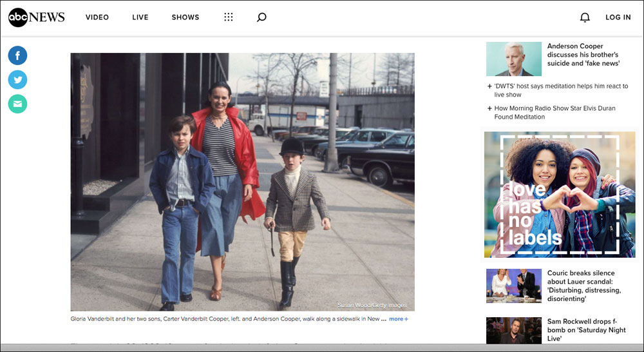Expand photo caption with more+
This screenshot has height=352, width=644.
pyautogui.click(x=398, y=319)
